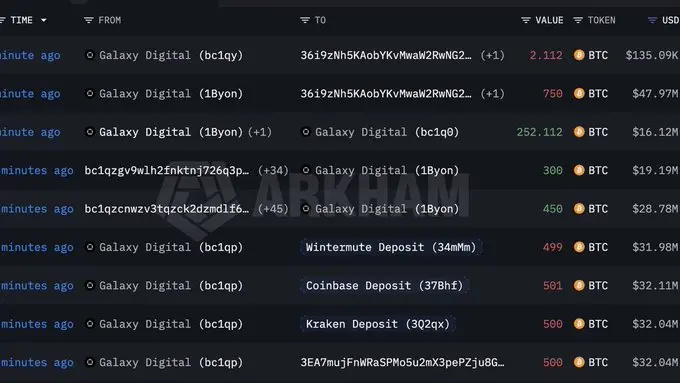Open sender address bc1qzgv9wlh2fnktnj726q3p…
680x383 pixels.
point(167,170)
